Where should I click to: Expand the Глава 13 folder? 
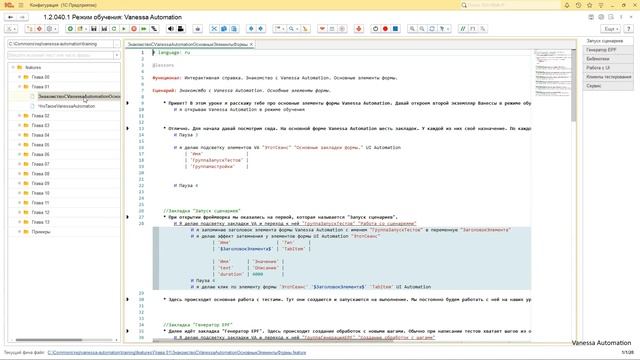tap(19, 222)
